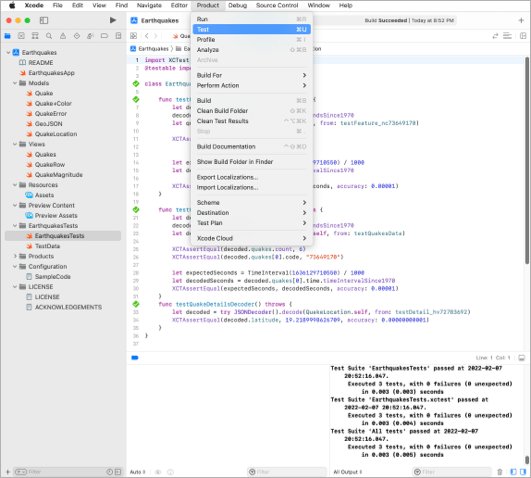Image resolution: width=531 pixels, height=478 pixels.
Task: Open the Breakpoint navigator icon
Action: click(x=104, y=36)
